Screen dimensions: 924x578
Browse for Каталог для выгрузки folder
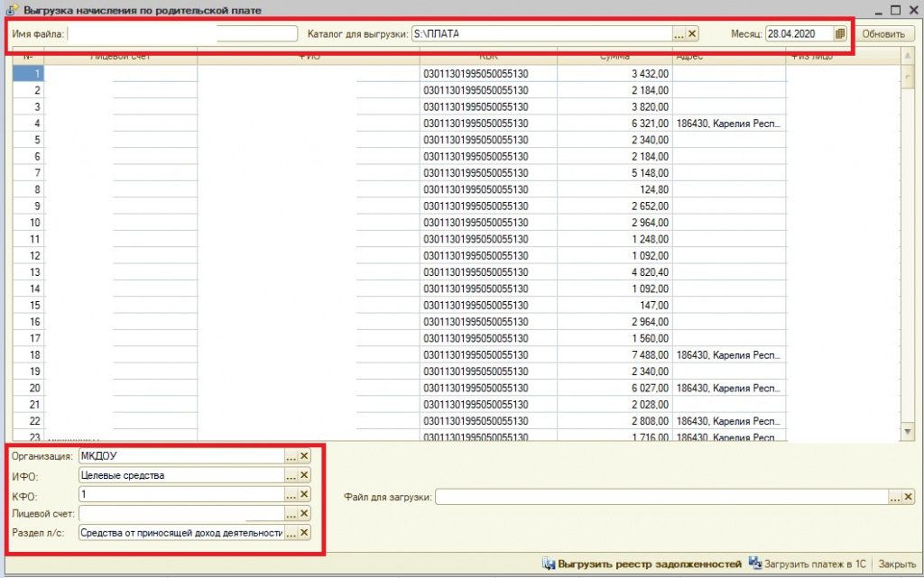tap(679, 33)
